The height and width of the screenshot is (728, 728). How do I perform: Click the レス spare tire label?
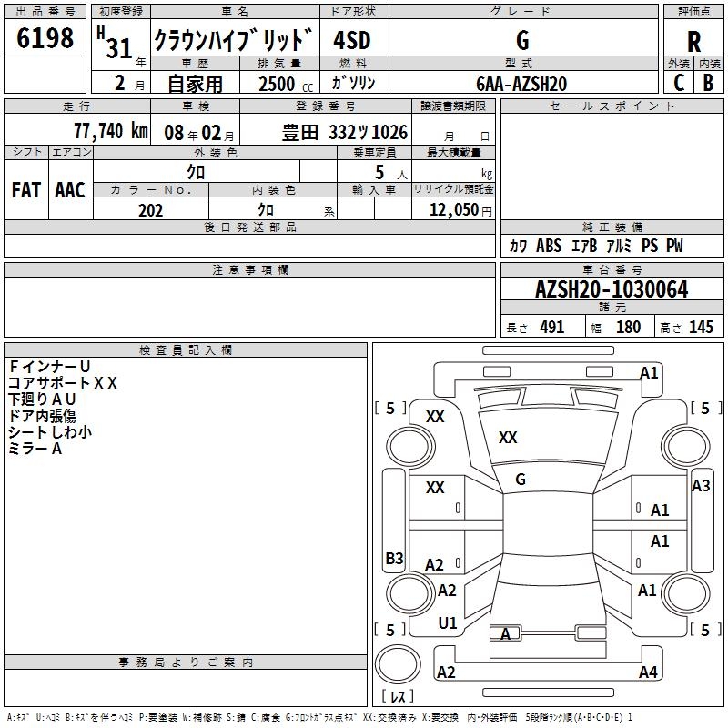[x=398, y=695]
